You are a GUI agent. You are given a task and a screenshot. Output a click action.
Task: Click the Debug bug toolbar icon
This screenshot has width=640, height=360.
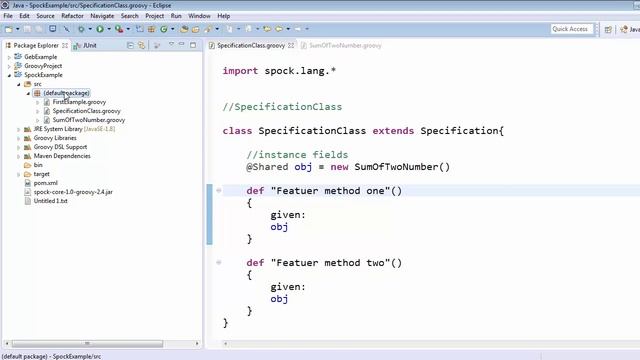point(81,29)
